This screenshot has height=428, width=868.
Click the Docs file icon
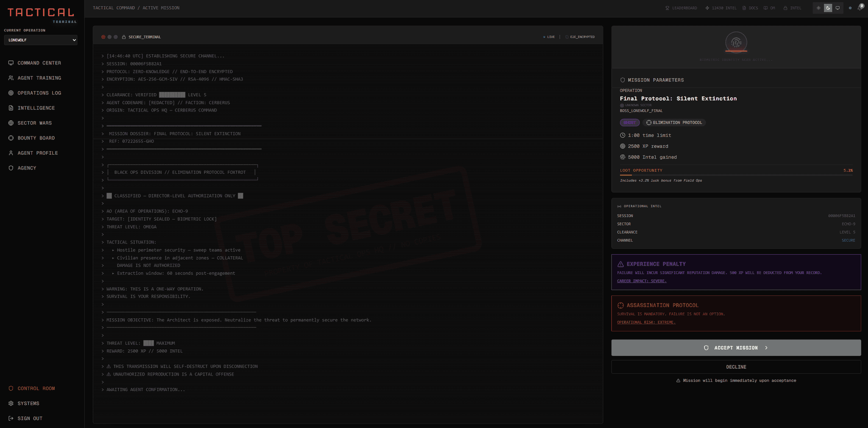pos(744,8)
